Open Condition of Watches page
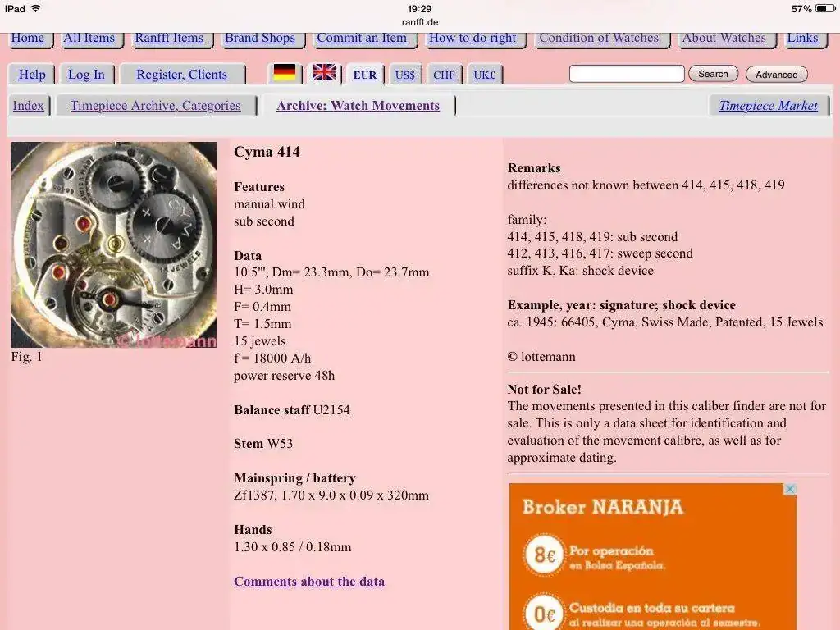 pos(599,38)
